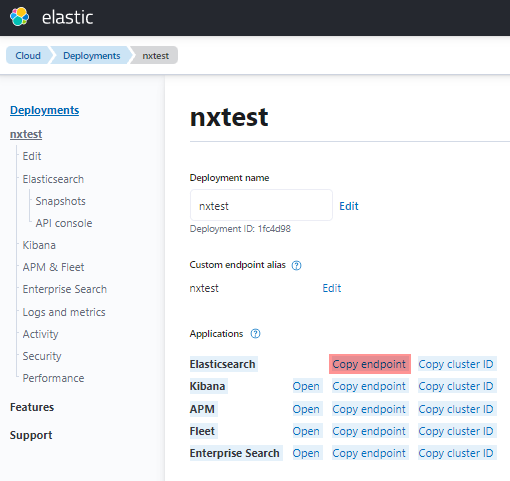The width and height of the screenshot is (510, 481).
Task: Copy cluster ID for APM
Action: pos(457,409)
